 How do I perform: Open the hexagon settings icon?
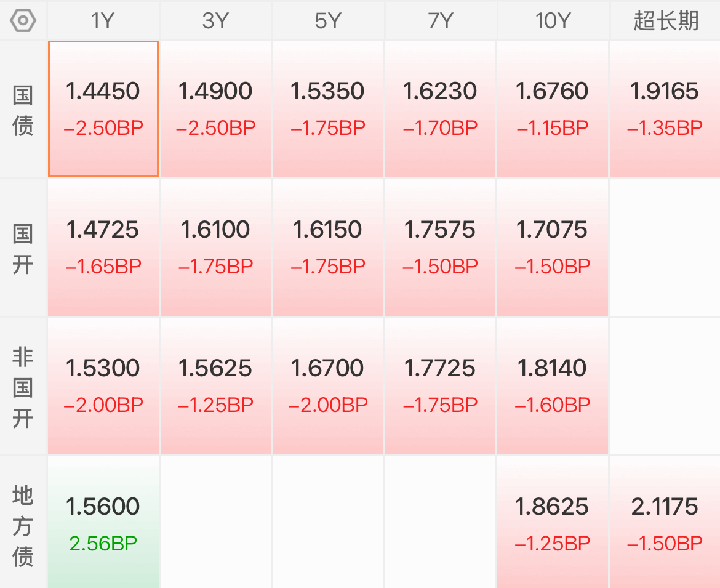[x=23, y=21]
